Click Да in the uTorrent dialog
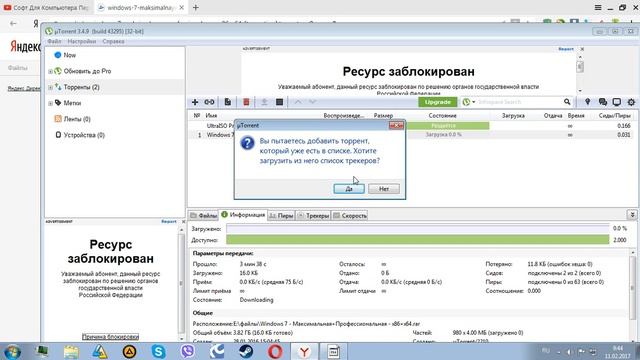Viewport: 640px width, 360px height. click(x=349, y=189)
